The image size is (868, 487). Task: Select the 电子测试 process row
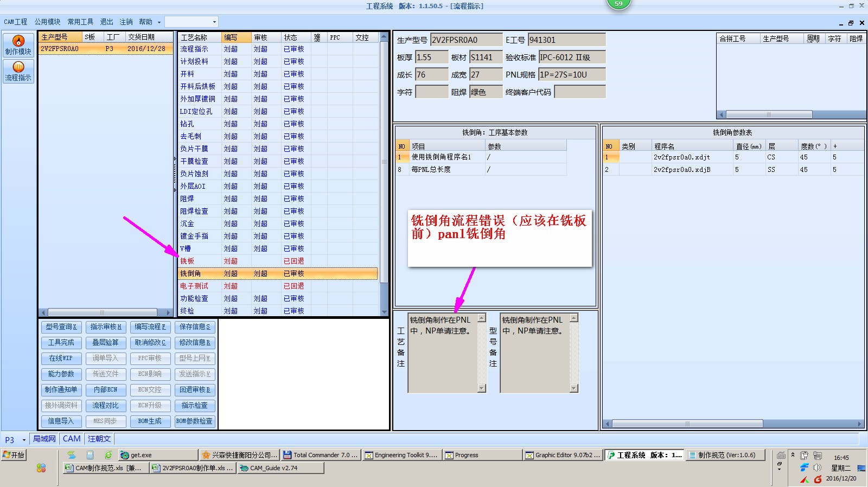coord(278,286)
